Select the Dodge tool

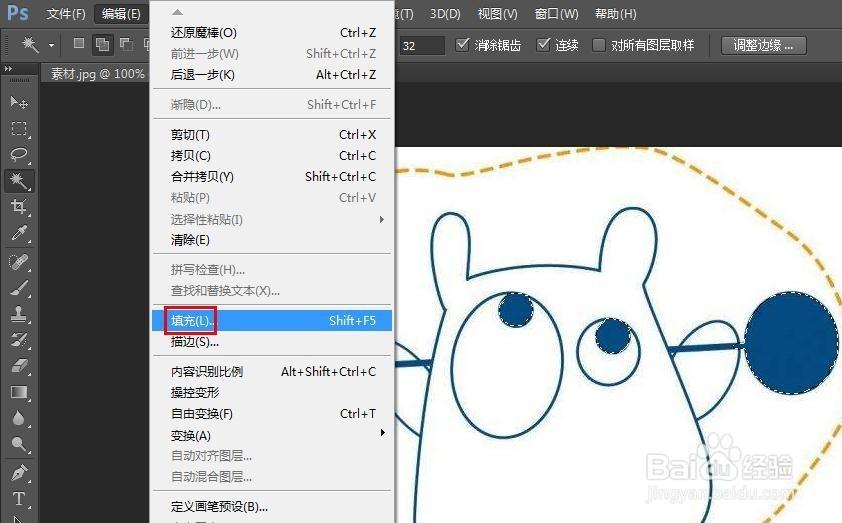19,445
